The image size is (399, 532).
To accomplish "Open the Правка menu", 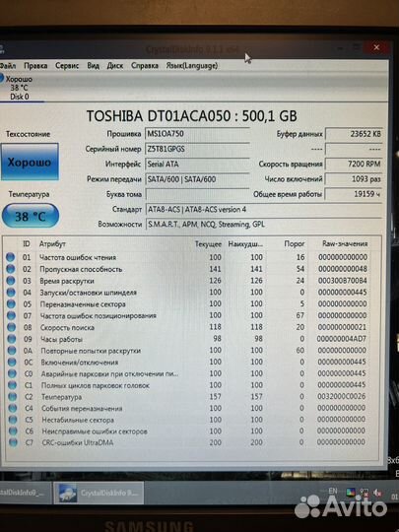I will [35, 65].
